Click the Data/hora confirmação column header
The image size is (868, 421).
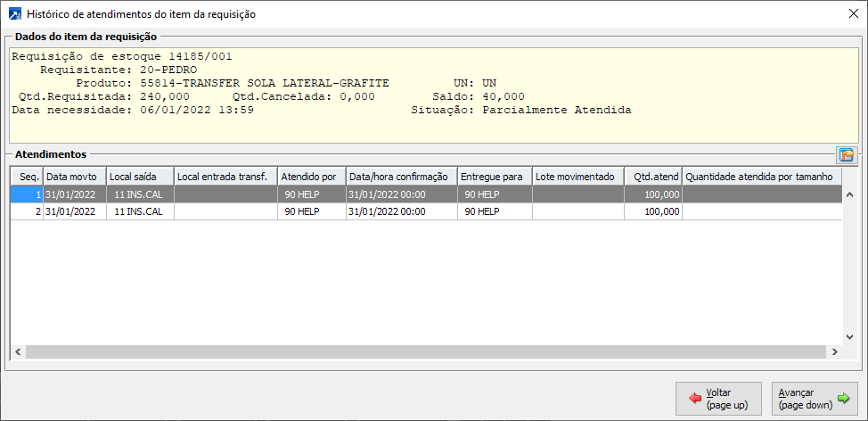pos(402,177)
